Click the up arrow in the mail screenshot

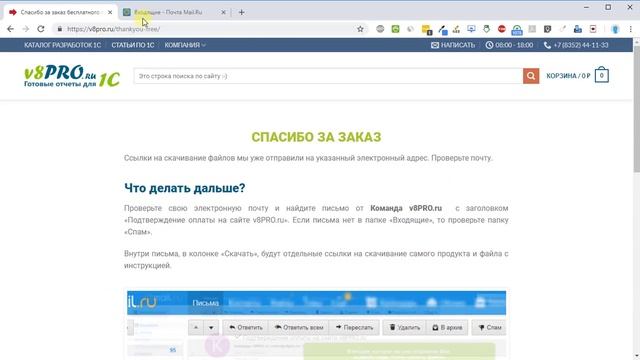(196, 327)
